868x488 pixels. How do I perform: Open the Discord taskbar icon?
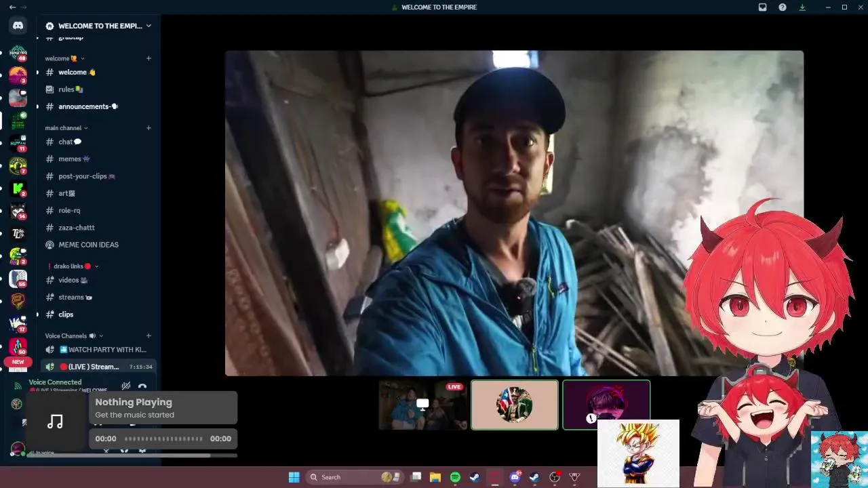515,477
